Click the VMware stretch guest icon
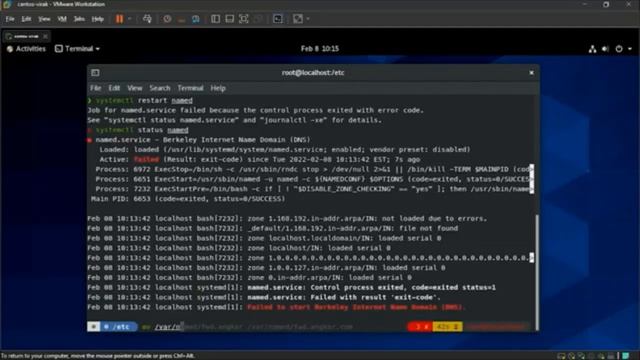640x360 pixels. [298, 19]
